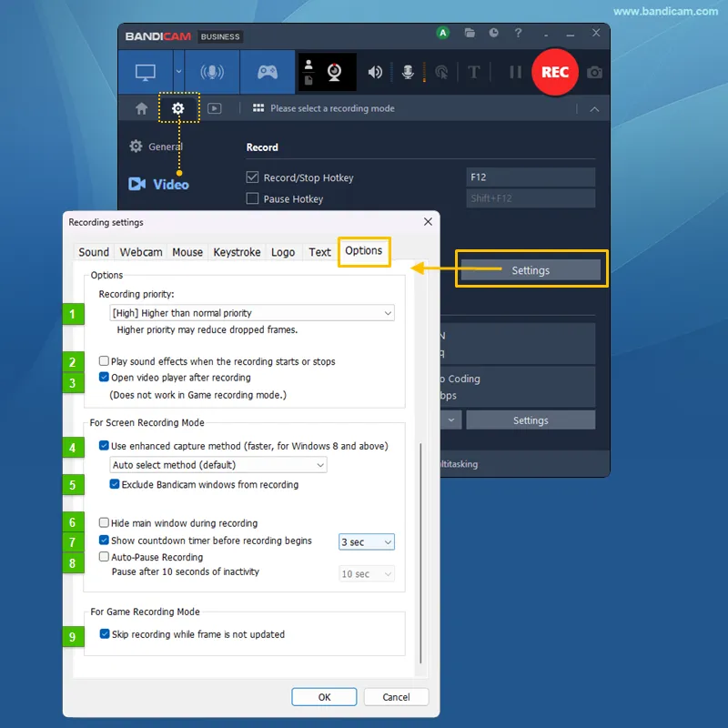The width and height of the screenshot is (728, 728).
Task: Toggle the text overlay T icon
Action: 473,73
